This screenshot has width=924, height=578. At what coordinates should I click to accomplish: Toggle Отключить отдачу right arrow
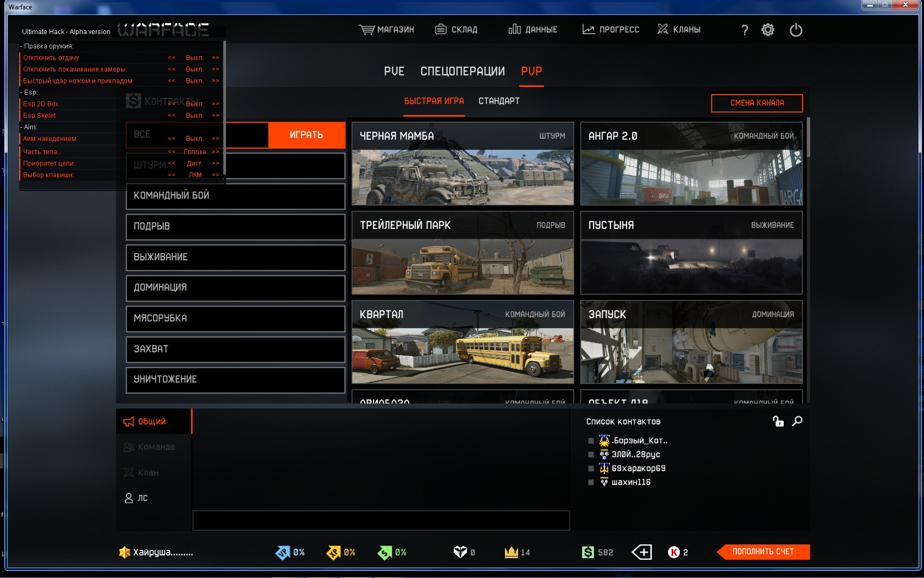click(216, 58)
